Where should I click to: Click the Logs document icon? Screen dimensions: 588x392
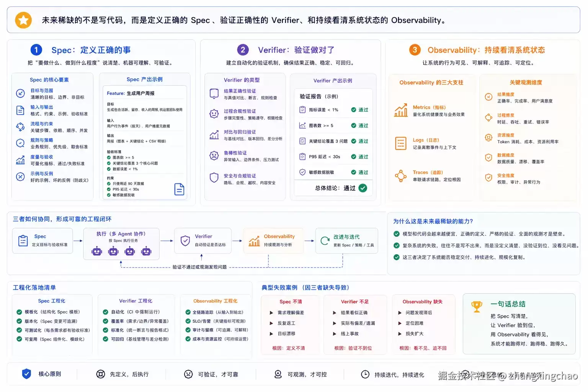click(401, 143)
